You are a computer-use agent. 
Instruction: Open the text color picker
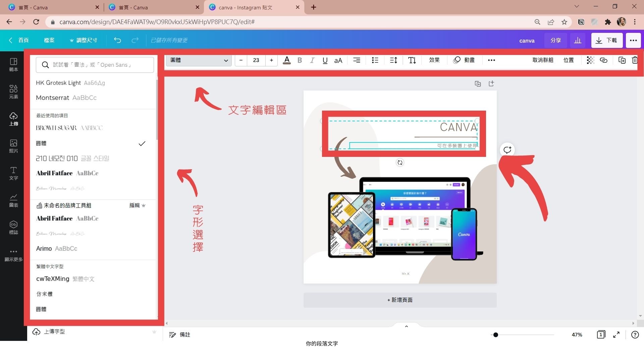coord(286,60)
